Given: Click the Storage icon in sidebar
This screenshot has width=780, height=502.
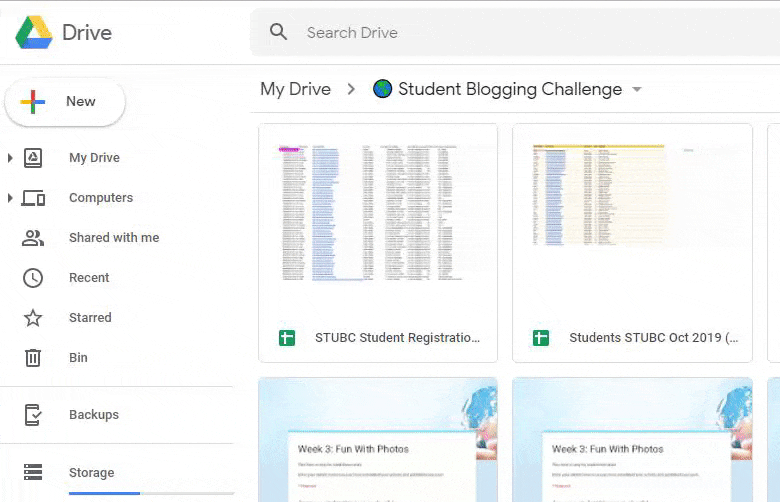Looking at the screenshot, I should click(33, 473).
